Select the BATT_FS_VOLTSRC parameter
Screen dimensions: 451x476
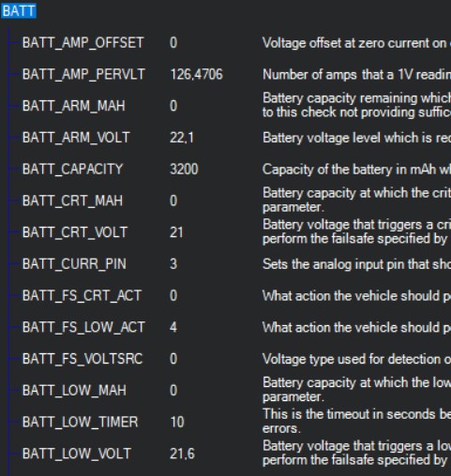83,359
